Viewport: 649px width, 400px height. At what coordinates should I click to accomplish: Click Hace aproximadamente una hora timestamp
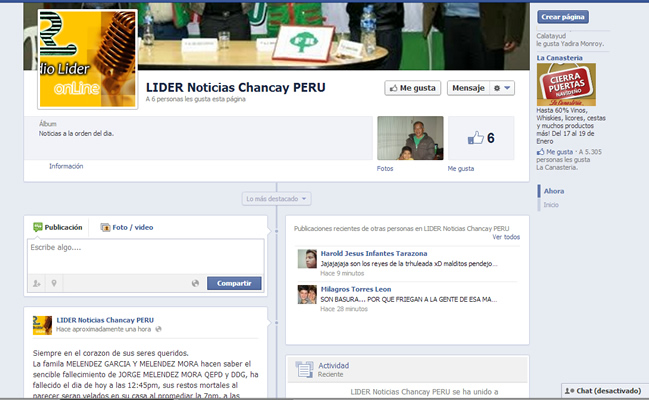click(103, 329)
